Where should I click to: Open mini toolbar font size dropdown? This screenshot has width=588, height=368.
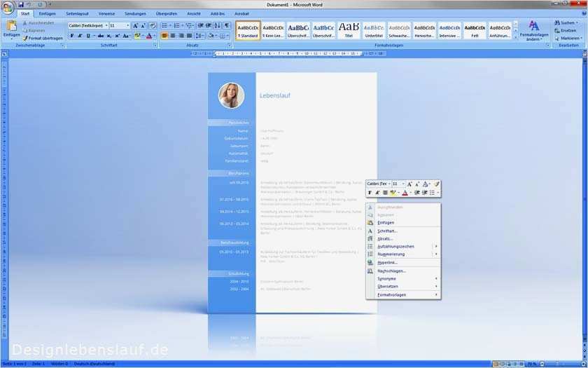coord(403,184)
